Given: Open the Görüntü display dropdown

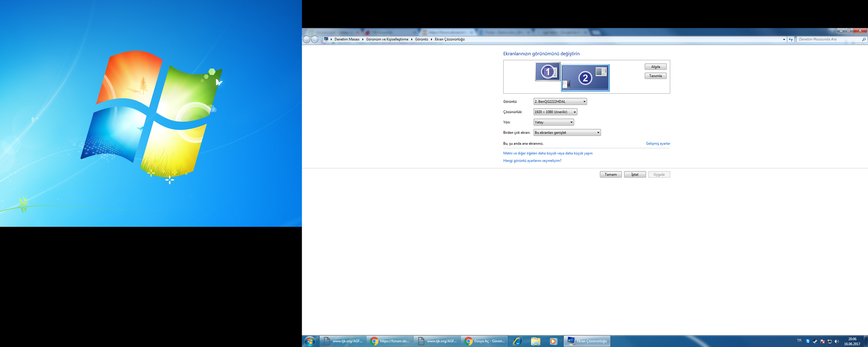Looking at the screenshot, I should [560, 102].
